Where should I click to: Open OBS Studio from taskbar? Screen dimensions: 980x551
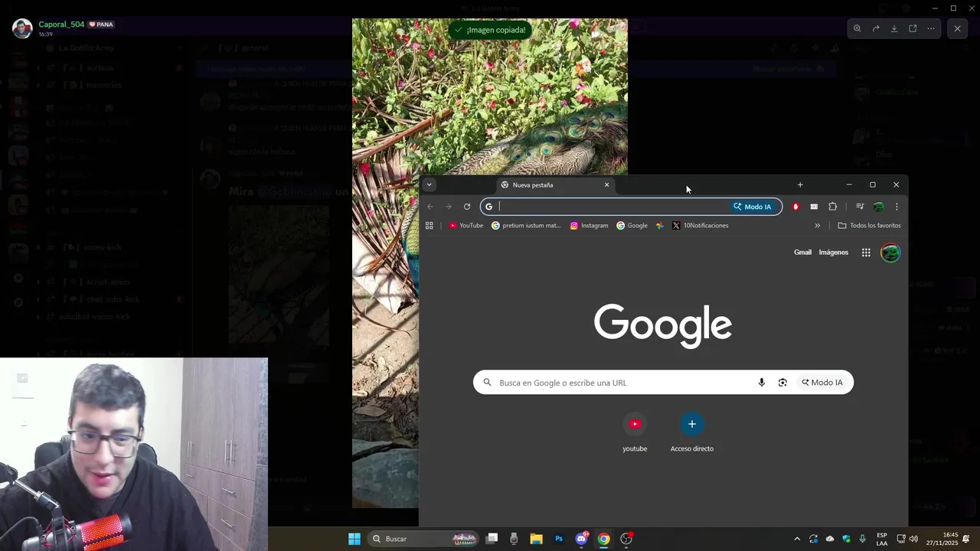tap(626, 539)
